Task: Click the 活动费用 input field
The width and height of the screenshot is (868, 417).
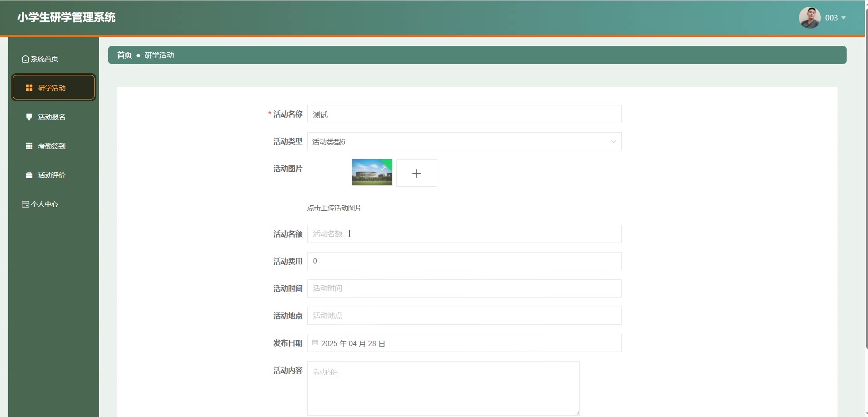Action: (464, 261)
